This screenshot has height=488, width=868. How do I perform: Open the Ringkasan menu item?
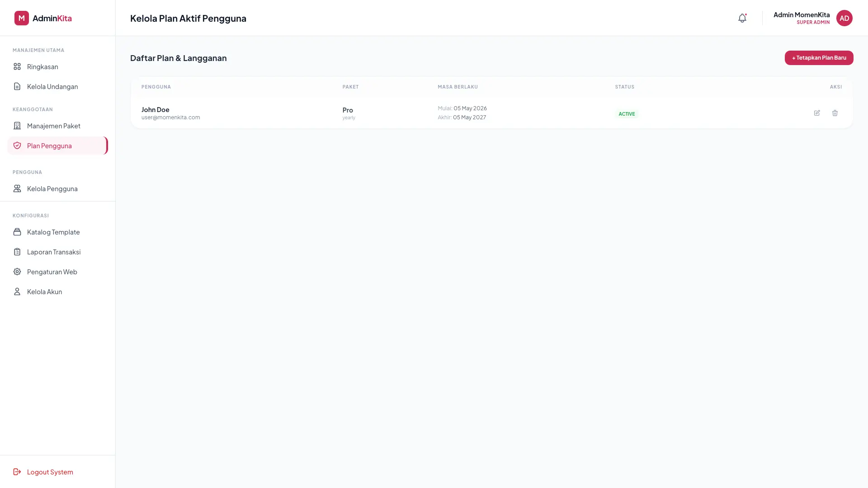(58, 66)
